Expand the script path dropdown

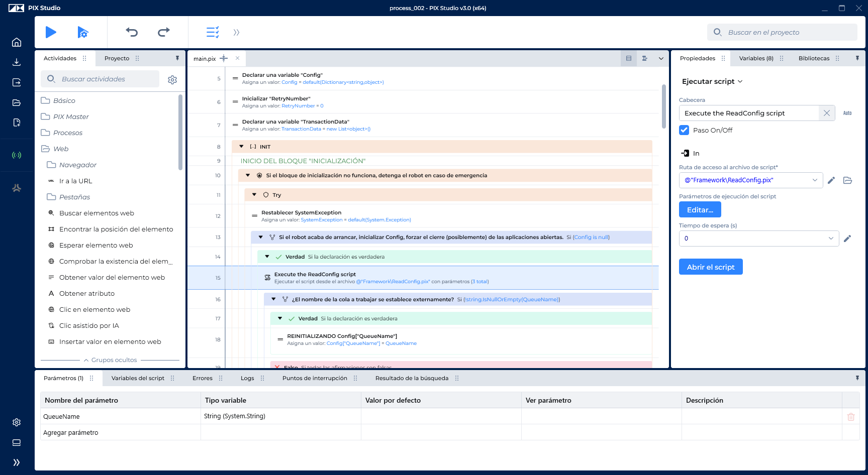pos(815,180)
